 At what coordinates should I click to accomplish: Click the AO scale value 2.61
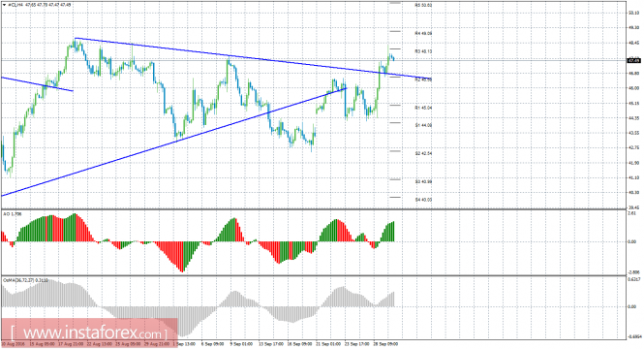pyautogui.click(x=631, y=213)
